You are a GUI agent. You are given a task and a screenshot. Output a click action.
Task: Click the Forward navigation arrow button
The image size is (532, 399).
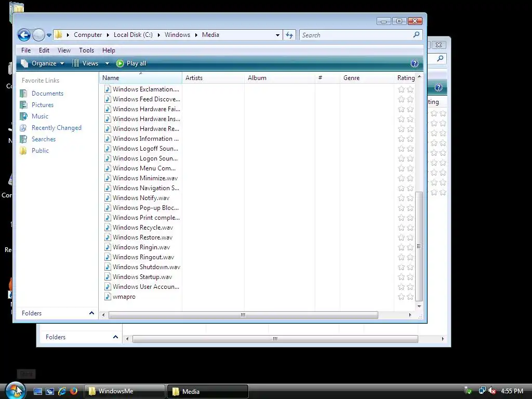pyautogui.click(x=38, y=35)
